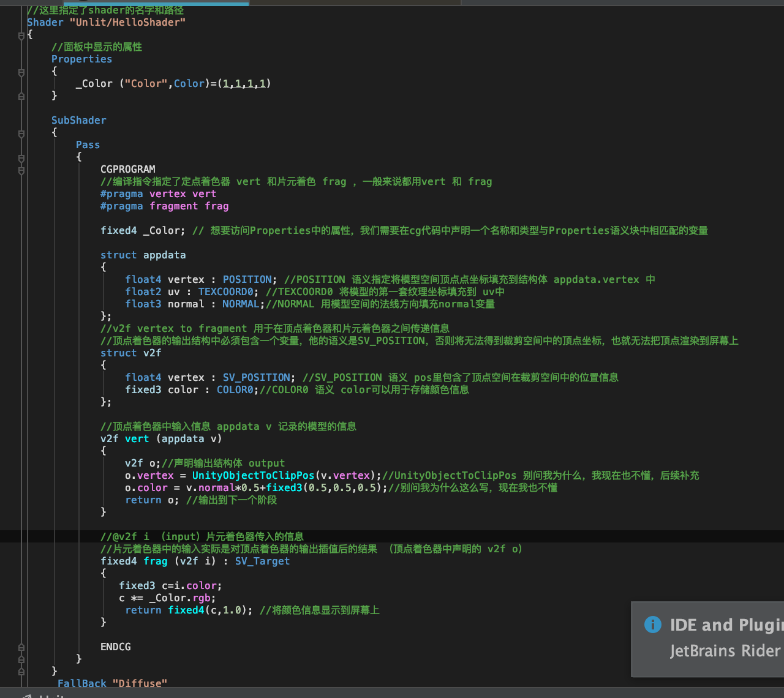The height and width of the screenshot is (698, 784).
Task: Click fold end marker at Properties closing brace
Action: pyautogui.click(x=21, y=96)
